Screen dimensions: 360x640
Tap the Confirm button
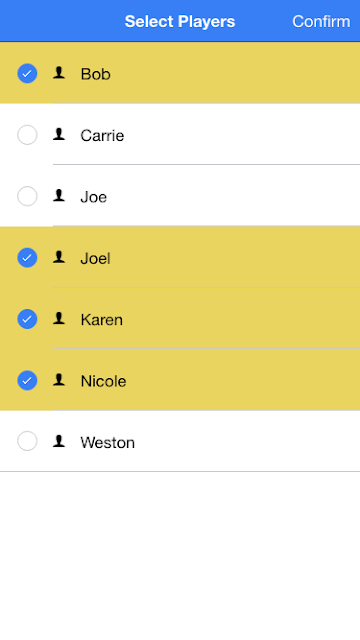click(x=321, y=21)
